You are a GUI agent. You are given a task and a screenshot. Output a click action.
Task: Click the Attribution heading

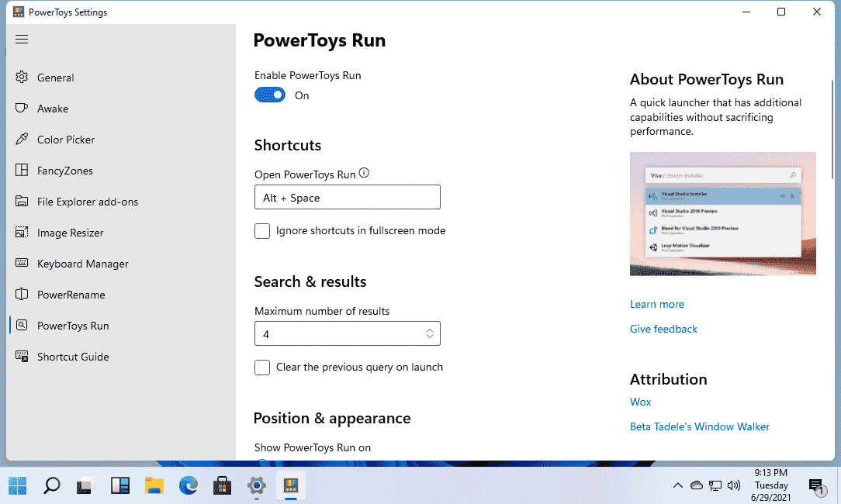pos(668,379)
